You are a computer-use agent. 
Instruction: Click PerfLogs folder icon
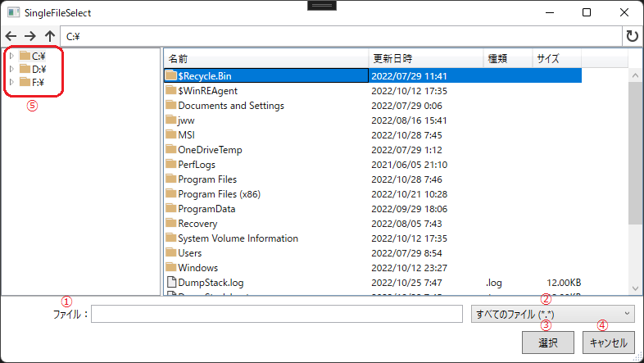point(171,164)
